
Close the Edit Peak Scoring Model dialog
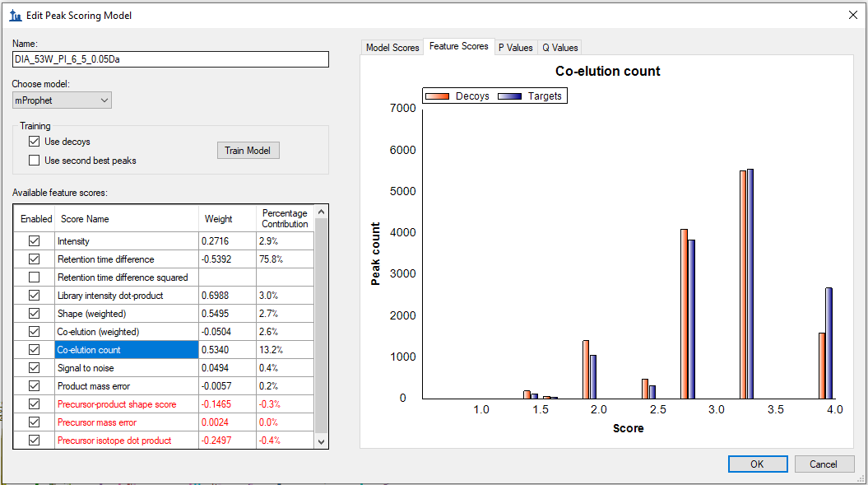tap(852, 15)
